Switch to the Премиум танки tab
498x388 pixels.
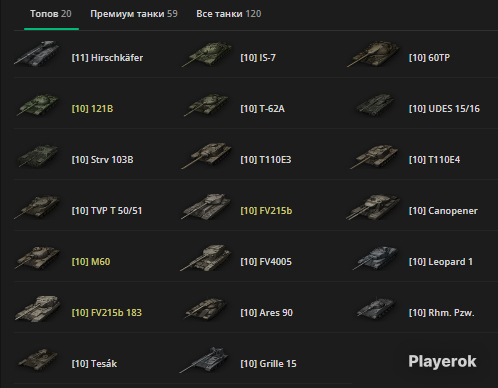[x=134, y=14]
